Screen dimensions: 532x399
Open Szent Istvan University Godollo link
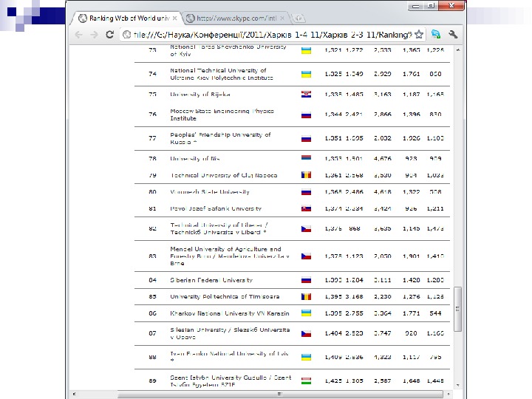(x=231, y=381)
